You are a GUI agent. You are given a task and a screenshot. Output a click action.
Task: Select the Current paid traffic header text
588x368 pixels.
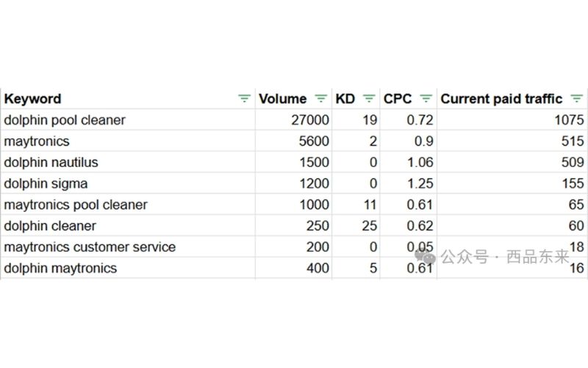(501, 99)
